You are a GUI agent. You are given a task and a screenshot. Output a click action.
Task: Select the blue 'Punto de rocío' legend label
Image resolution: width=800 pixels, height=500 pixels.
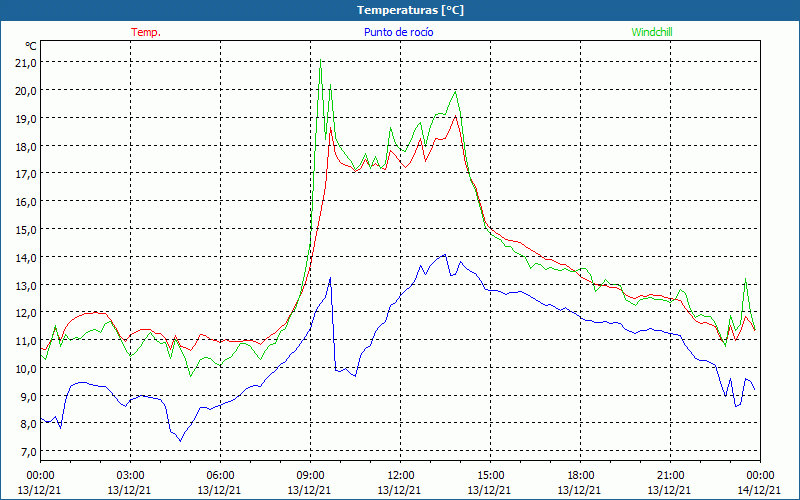tap(398, 32)
